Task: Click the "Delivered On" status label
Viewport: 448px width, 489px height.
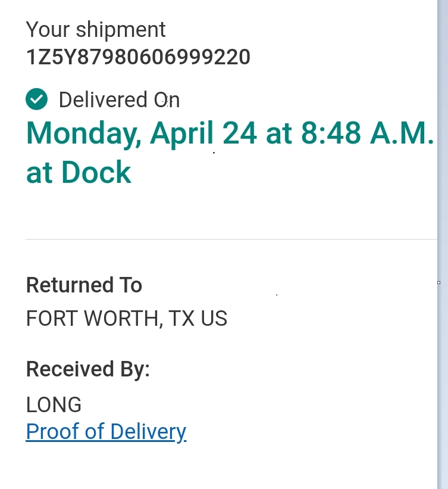Action: pyautogui.click(x=119, y=100)
